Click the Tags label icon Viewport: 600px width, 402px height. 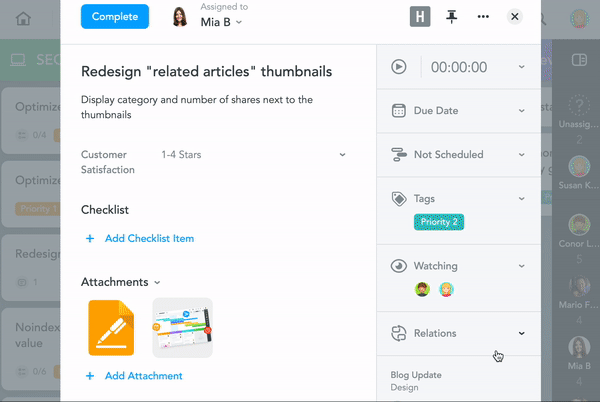[x=399, y=199]
